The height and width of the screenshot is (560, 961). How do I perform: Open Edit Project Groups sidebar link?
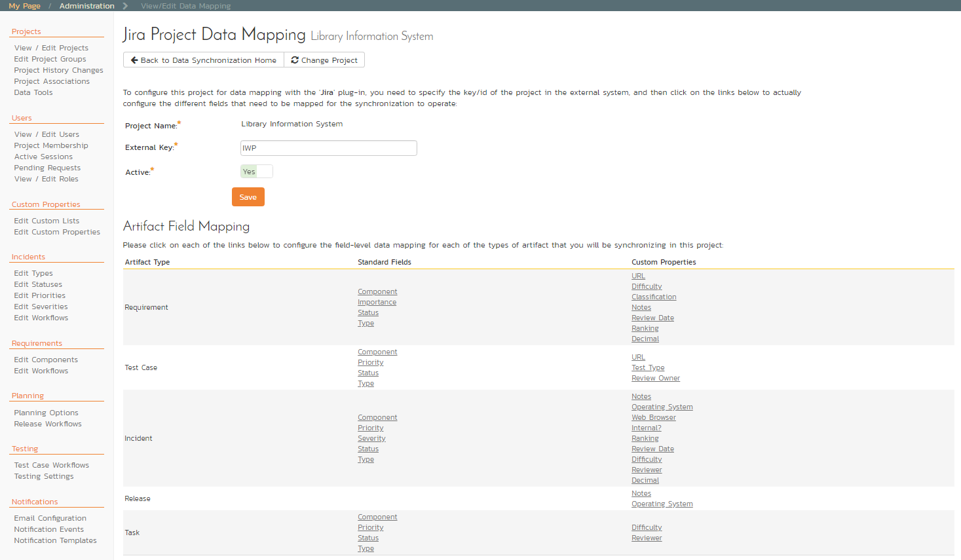[x=50, y=59]
